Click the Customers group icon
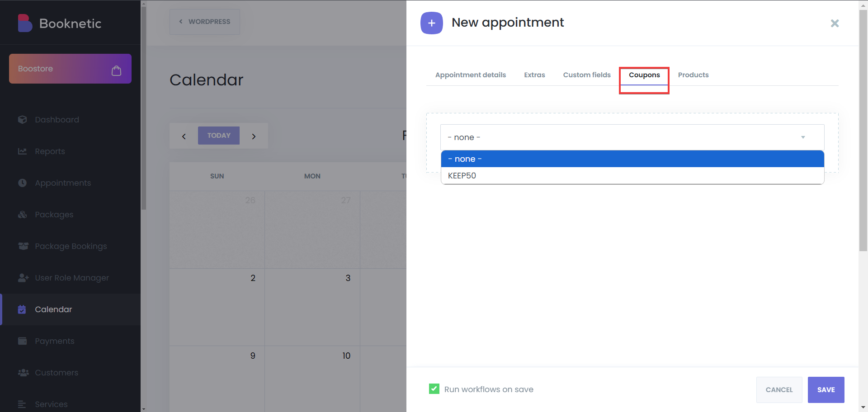The height and width of the screenshot is (412, 868). point(23,373)
